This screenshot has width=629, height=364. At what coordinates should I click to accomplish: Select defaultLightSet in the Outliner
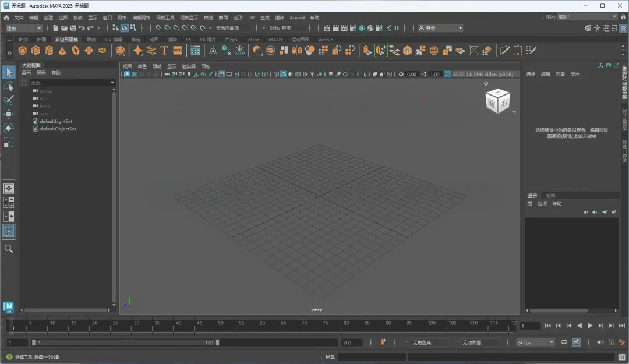[56, 121]
